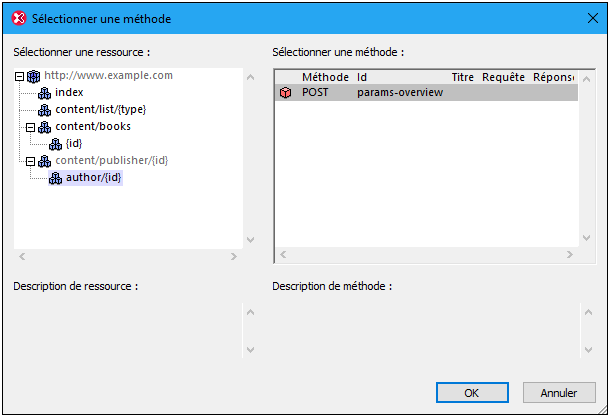Sort by the Méthode column header
Screen dimensions: 610x417
point(325,77)
